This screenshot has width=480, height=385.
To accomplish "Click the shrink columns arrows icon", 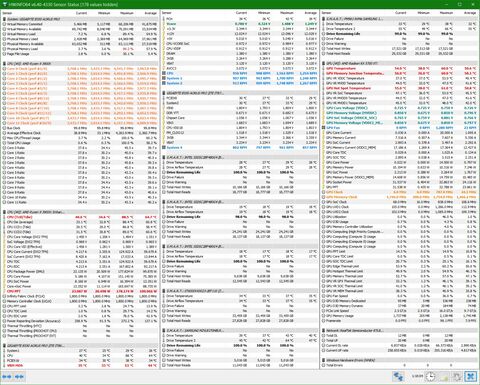I will [19, 377].
